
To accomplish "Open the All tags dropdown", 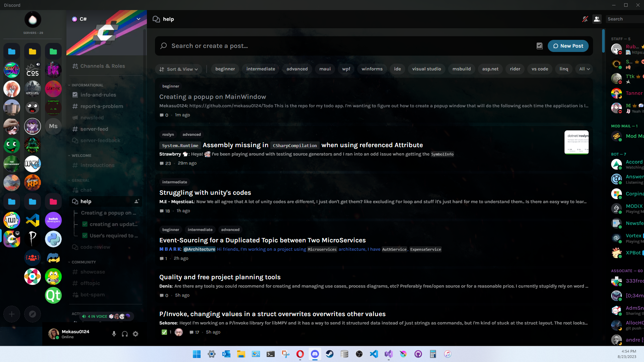I will 584,69.
